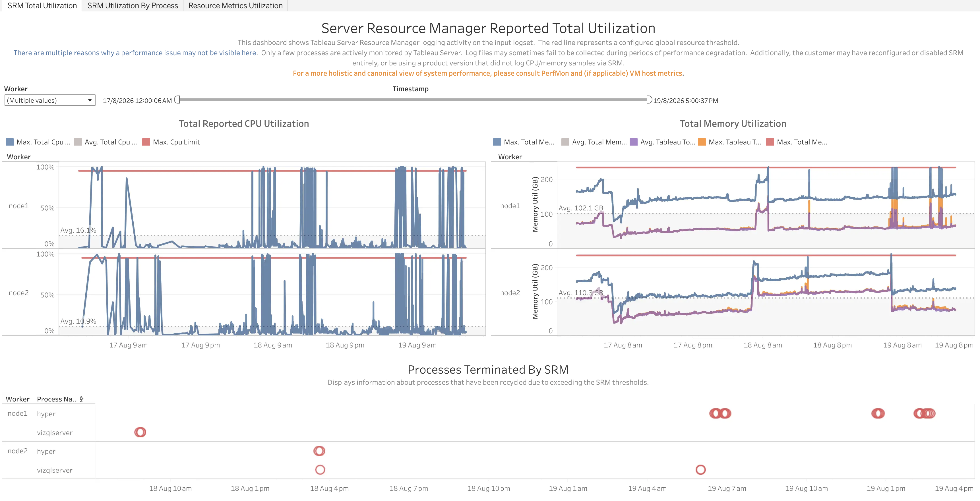
Task: Click the start timestamp 17/8/2026 12:00:06 AM
Action: (x=137, y=101)
